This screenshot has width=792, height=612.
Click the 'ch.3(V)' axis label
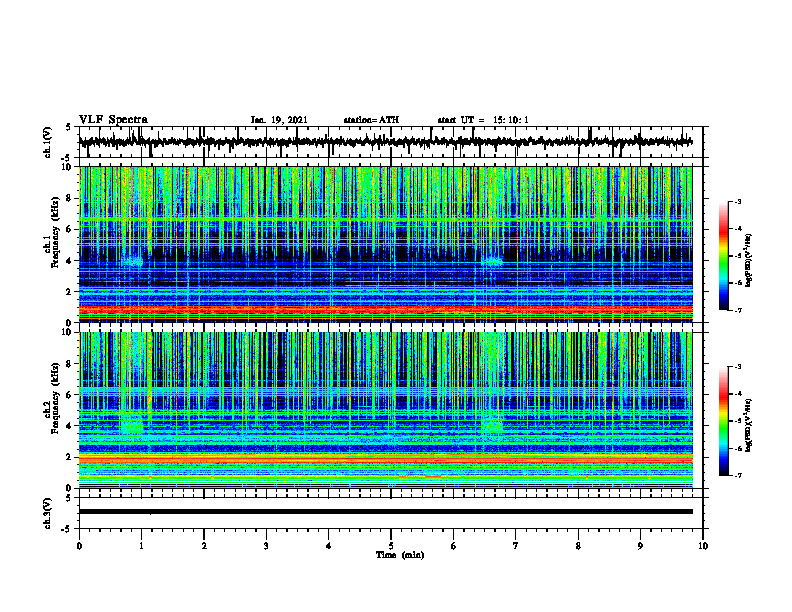coord(47,513)
